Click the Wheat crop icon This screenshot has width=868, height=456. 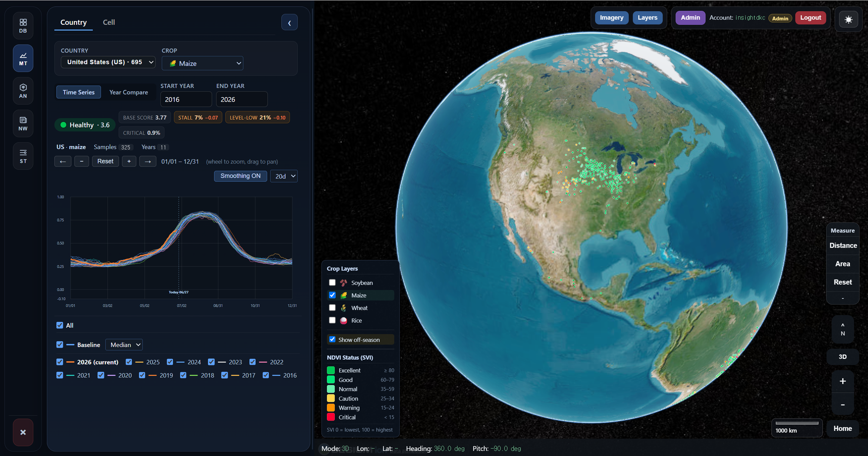[x=343, y=308]
